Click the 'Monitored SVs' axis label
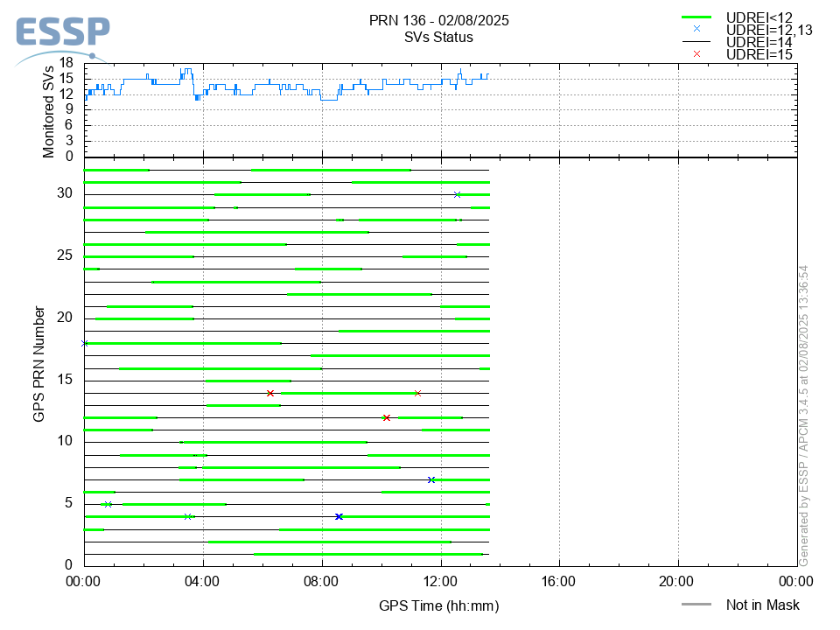Screen dimensions: 840x630 click(49, 112)
